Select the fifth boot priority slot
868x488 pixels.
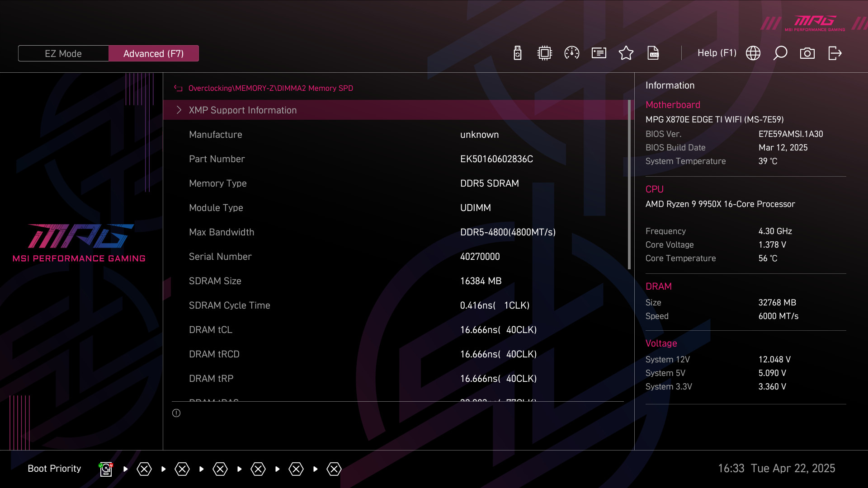[258, 469]
